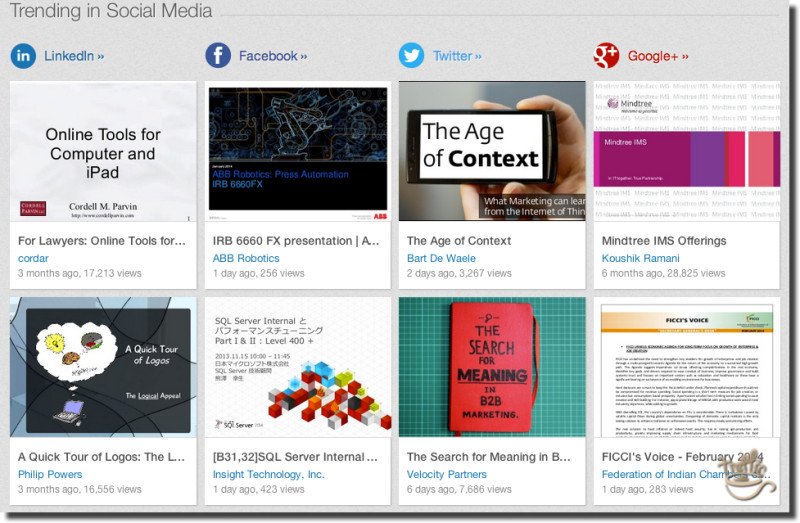Viewport: 800px width, 523px height.
Task: Click the LinkedIn logo icon
Action: point(23,56)
